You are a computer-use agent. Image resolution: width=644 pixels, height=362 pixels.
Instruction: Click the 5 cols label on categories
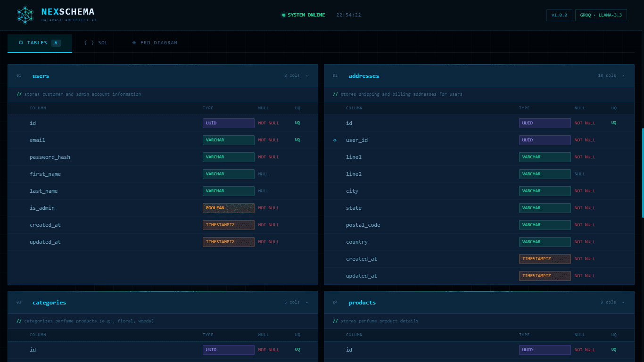point(292,303)
